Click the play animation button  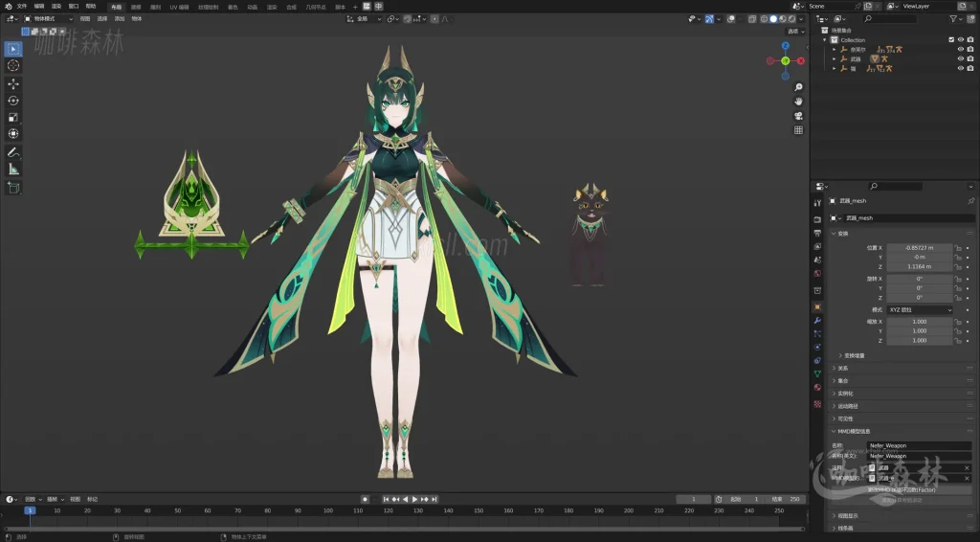[x=414, y=500]
